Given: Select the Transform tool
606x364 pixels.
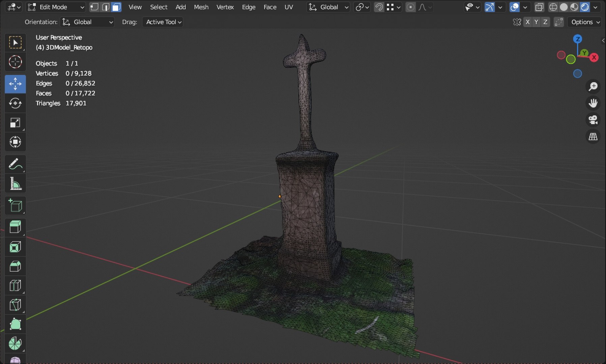Looking at the screenshot, I should [x=15, y=142].
